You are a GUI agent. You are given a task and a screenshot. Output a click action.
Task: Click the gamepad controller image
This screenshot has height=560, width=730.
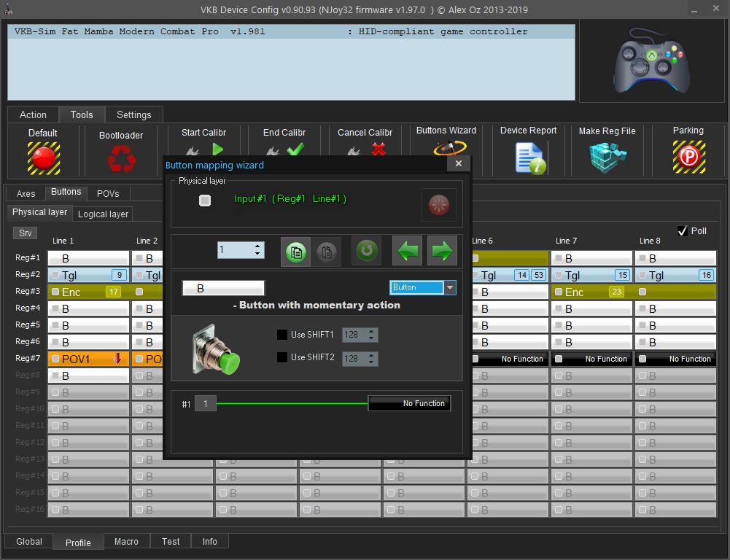(x=652, y=61)
